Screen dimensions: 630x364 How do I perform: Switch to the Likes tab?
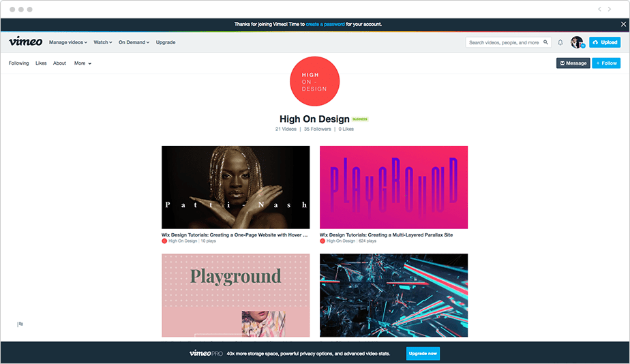tap(41, 63)
